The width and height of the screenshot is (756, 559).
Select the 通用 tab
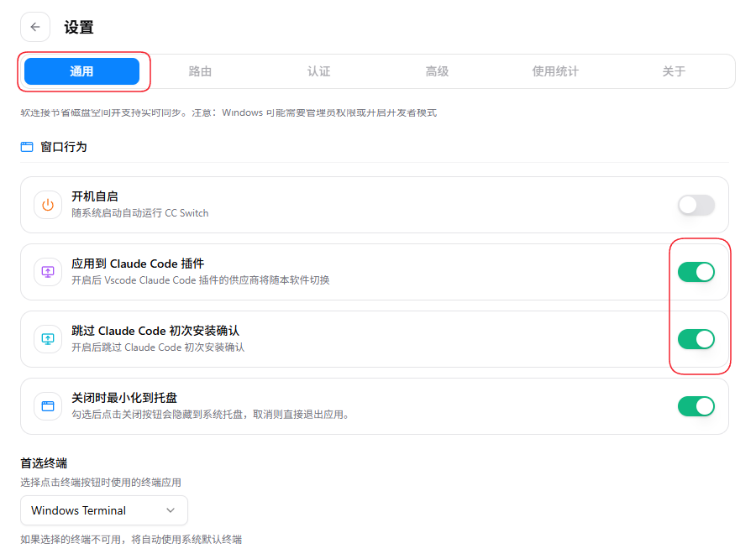pos(81,71)
